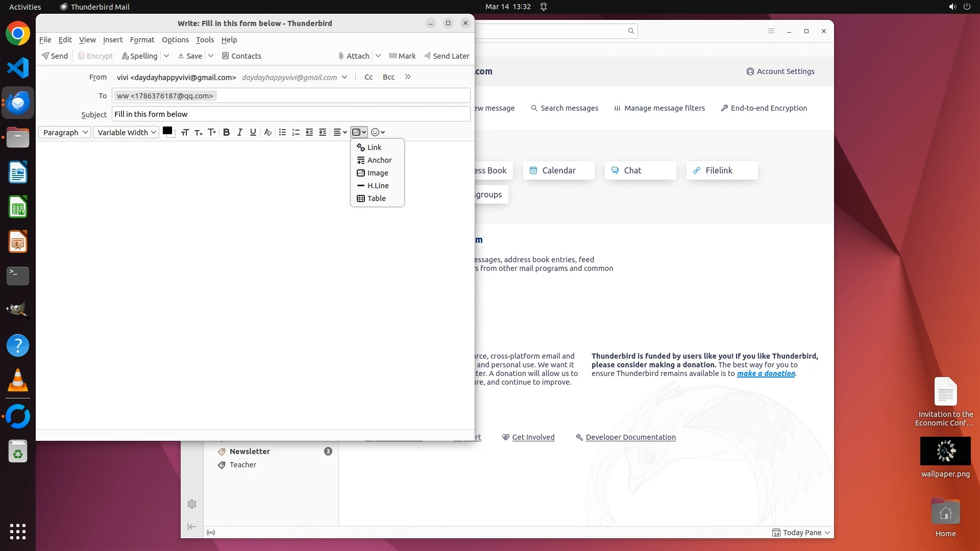Open the text alignment dropdown
Viewport: 980px width, 551px height.
coord(340,132)
